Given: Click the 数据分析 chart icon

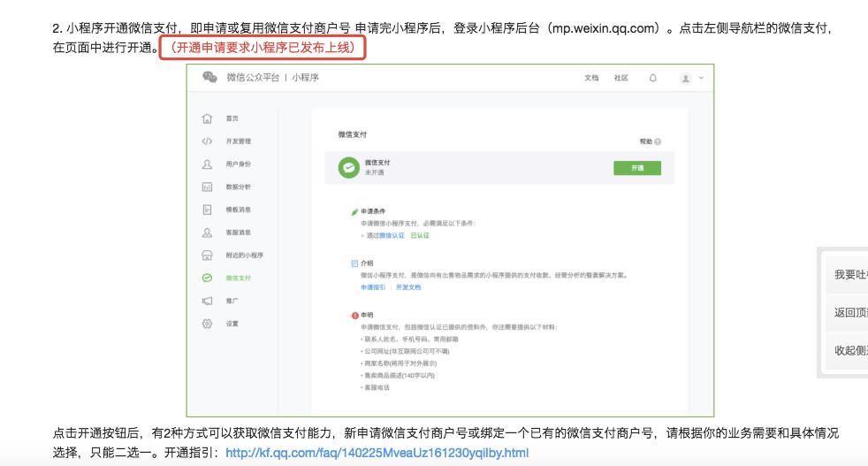Looking at the screenshot, I should [x=207, y=187].
